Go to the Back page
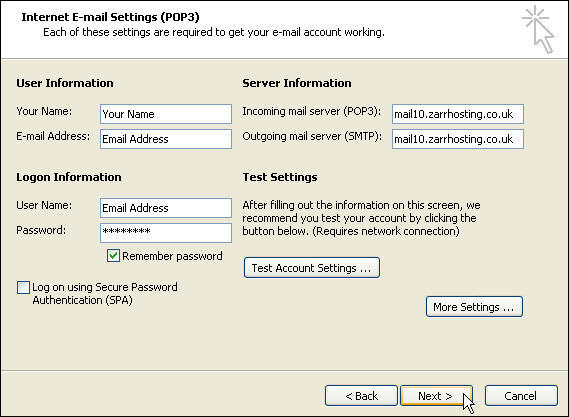The image size is (569, 417). coord(361,396)
